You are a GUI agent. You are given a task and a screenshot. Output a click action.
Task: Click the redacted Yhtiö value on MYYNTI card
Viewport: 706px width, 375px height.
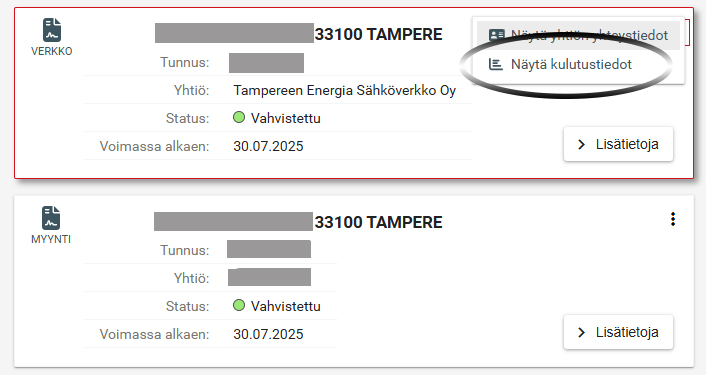coord(269,277)
